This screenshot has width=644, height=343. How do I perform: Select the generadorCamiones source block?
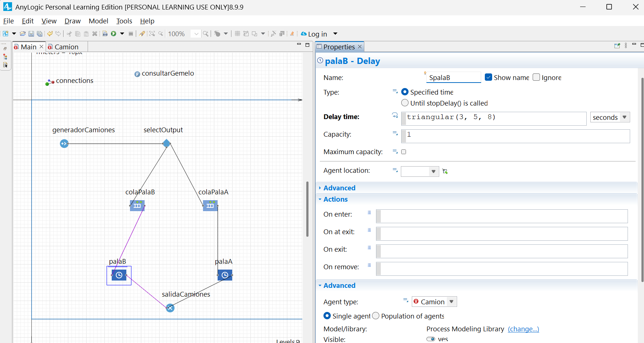[x=64, y=144]
